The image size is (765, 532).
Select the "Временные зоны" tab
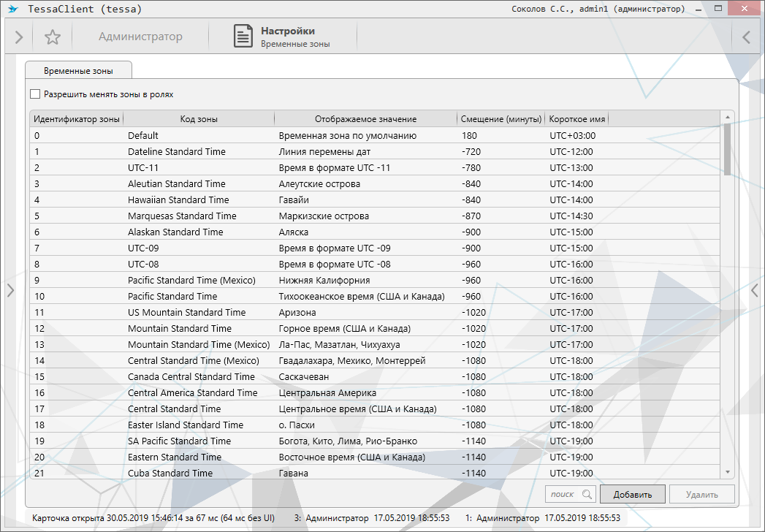coord(78,70)
